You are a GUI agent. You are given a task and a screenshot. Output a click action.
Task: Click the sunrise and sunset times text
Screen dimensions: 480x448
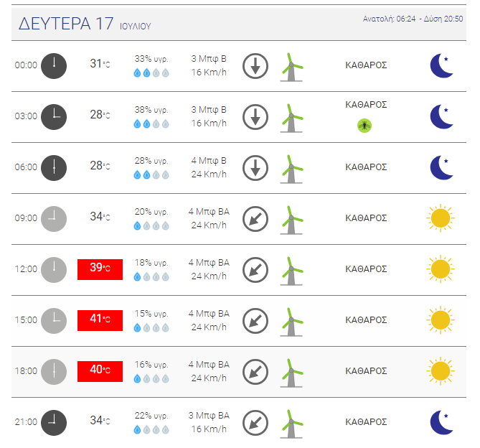(x=413, y=19)
